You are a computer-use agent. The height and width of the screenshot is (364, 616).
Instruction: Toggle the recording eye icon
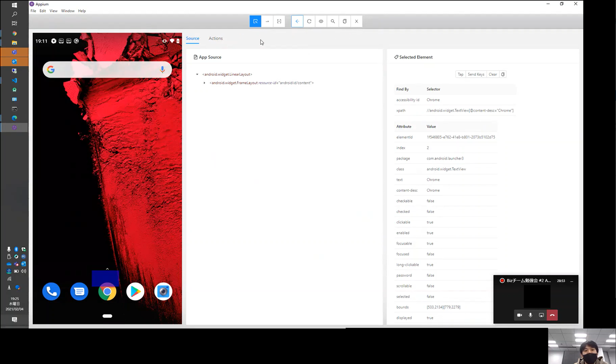[321, 21]
